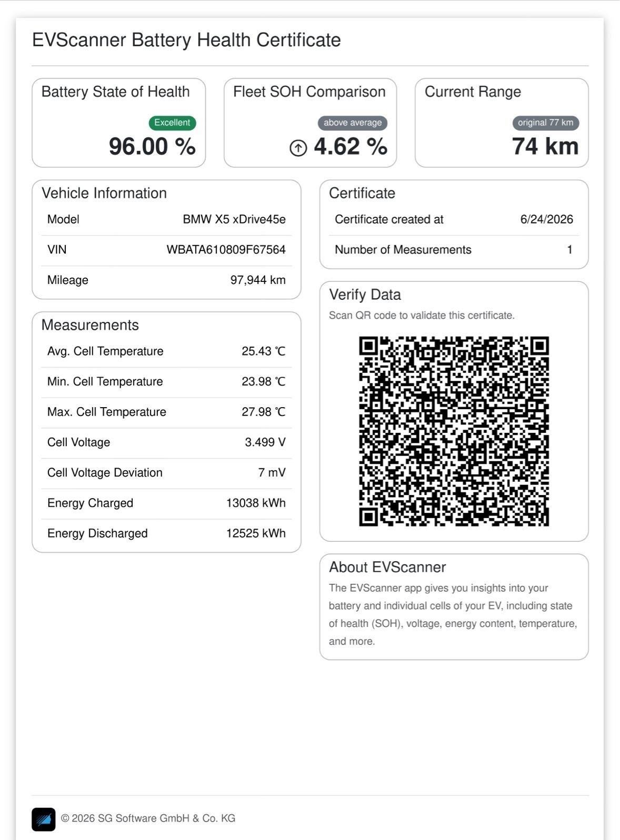Click the VIN row label
This screenshot has height=840, width=620.
pyautogui.click(x=57, y=250)
